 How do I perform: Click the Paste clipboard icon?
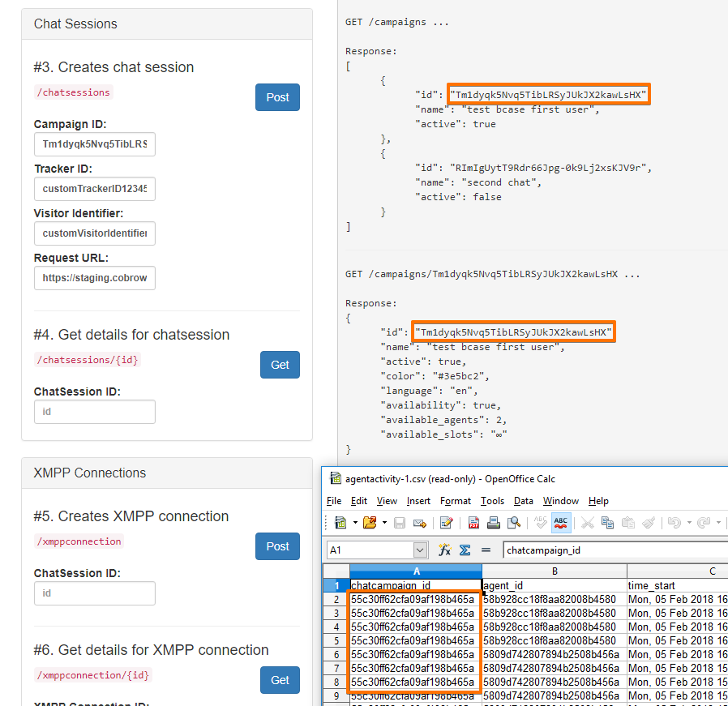pos(627,523)
